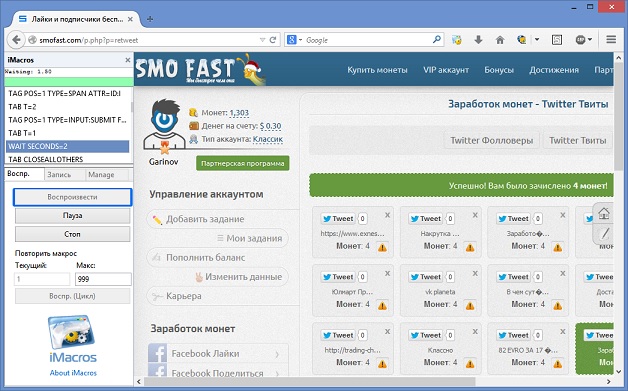The width and height of the screenshot is (628, 391).
Task: Click the SMO FAST logo
Action: coord(200,70)
